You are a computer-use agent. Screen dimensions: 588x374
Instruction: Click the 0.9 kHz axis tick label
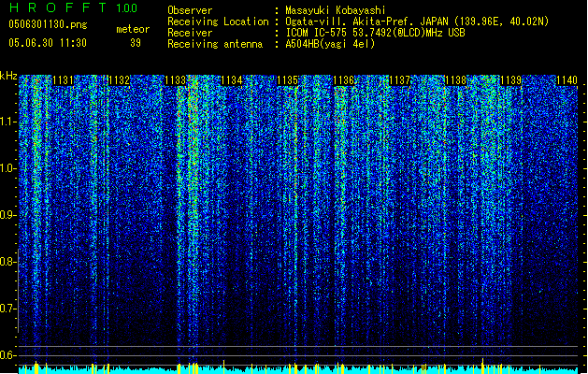pos(8,215)
